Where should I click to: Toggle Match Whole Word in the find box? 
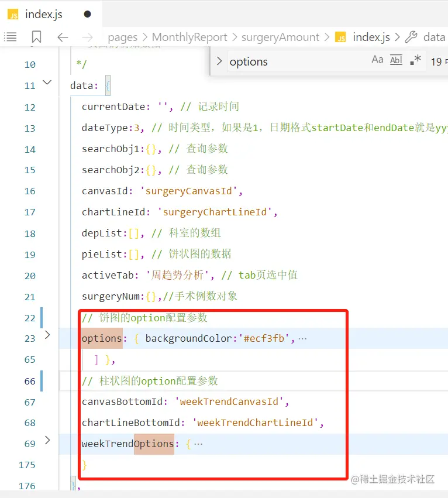click(x=396, y=60)
